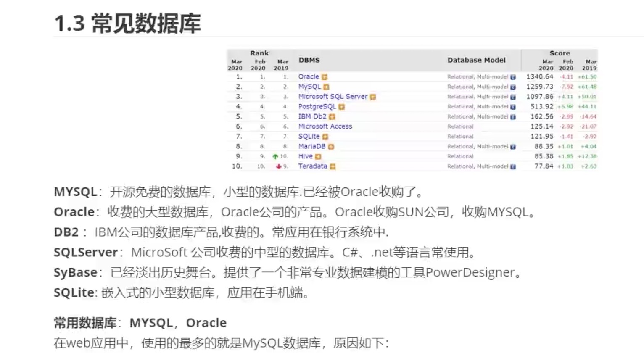Image resolution: width=644 pixels, height=353 pixels.
Task: Click the Database Model column header
Action: [x=476, y=60]
